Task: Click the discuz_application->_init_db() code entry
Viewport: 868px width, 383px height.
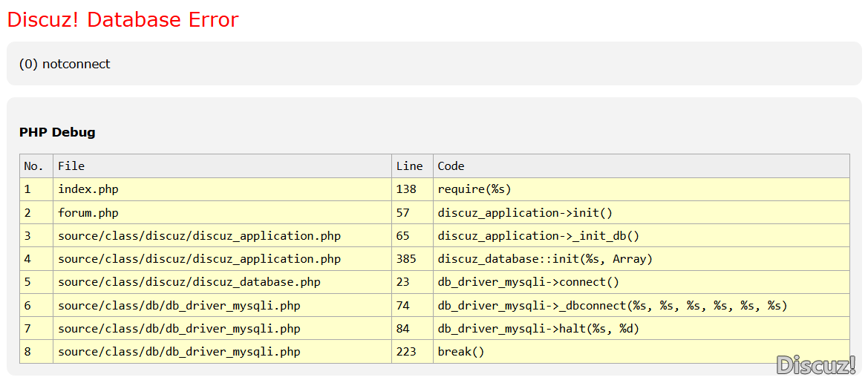Action: coord(538,236)
